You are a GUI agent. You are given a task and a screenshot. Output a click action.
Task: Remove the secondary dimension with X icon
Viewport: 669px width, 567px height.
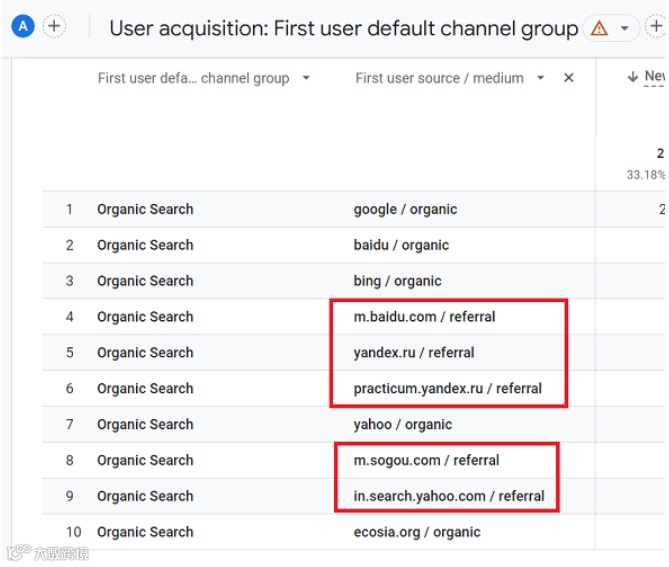[x=569, y=78]
